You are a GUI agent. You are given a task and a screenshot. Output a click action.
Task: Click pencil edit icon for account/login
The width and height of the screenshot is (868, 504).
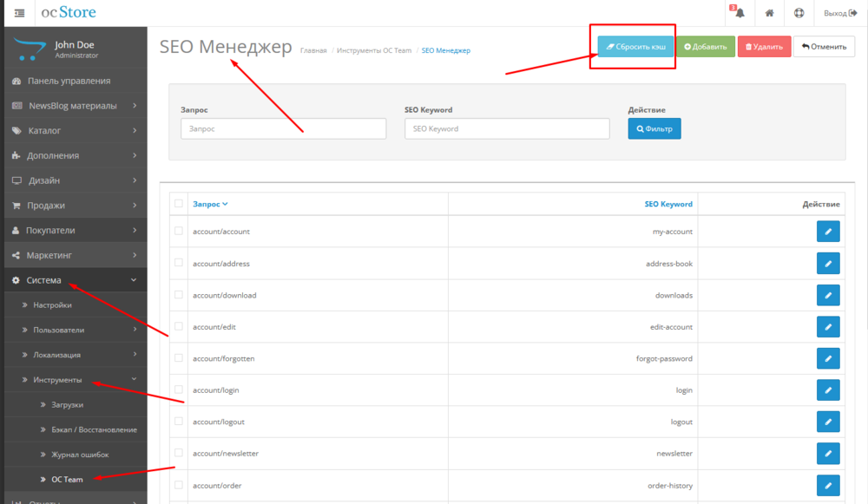pyautogui.click(x=828, y=390)
